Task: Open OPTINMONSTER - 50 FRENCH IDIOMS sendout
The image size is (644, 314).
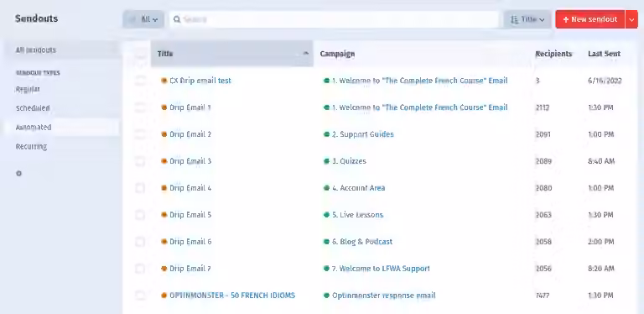Action: (x=232, y=295)
